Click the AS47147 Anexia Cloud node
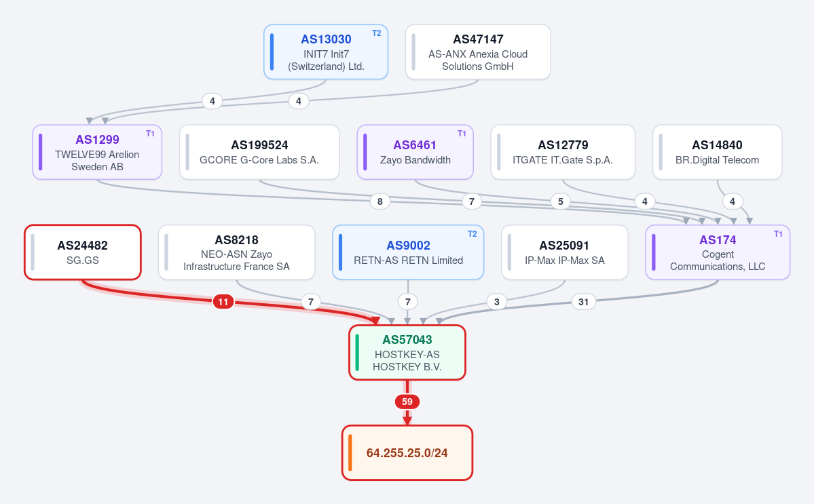Image resolution: width=814 pixels, height=504 pixels. pyautogui.click(x=477, y=52)
